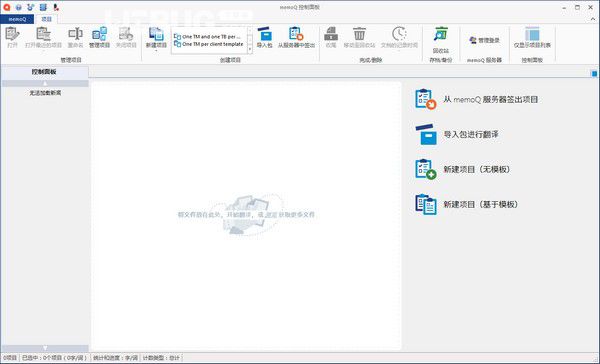Click 从 memoQ 服务器签出项目 link
The height and width of the screenshot is (364, 600).
(x=491, y=100)
